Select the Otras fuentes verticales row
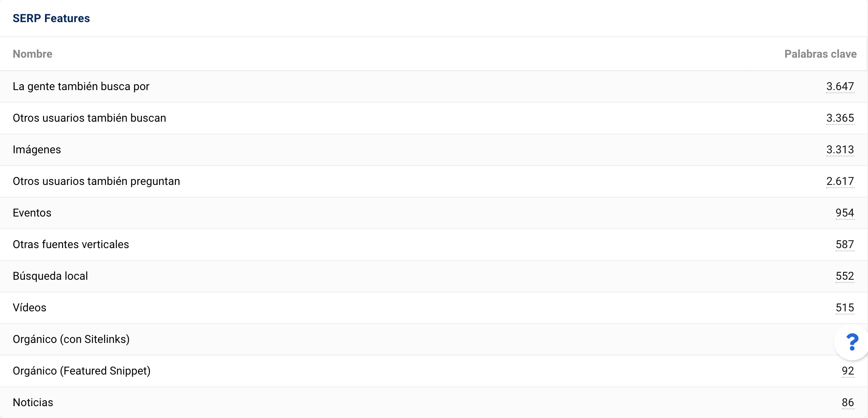 coord(71,245)
